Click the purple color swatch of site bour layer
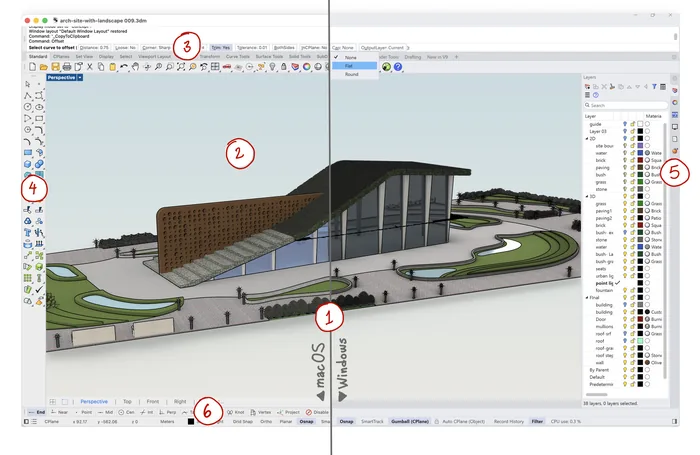The image size is (700, 455). (x=640, y=146)
